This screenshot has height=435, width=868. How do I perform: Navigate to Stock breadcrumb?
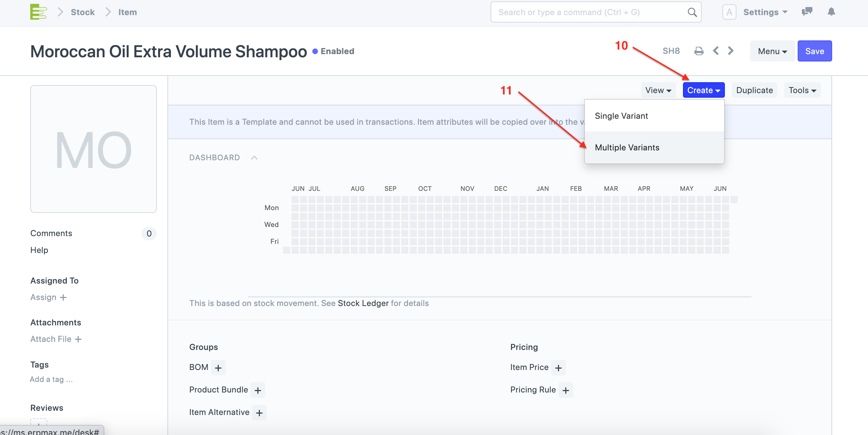(x=83, y=12)
